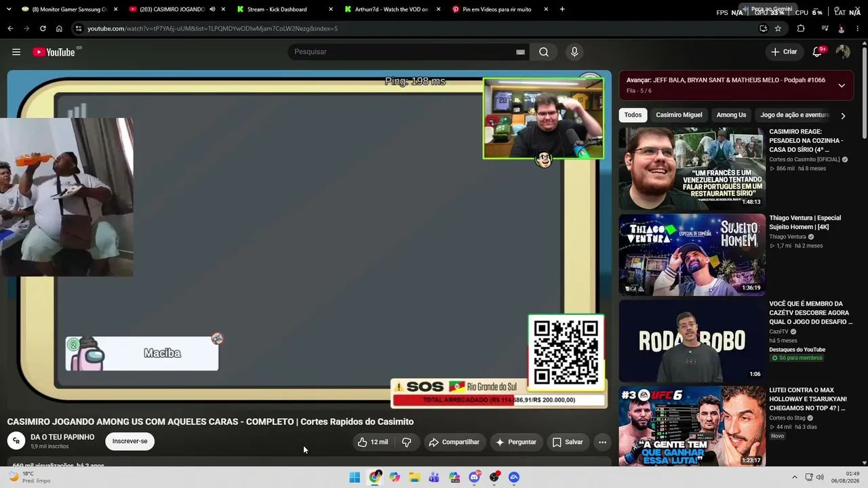The height and width of the screenshot is (488, 868).
Task: Open the on-screen keyboard in search box
Action: tap(520, 52)
